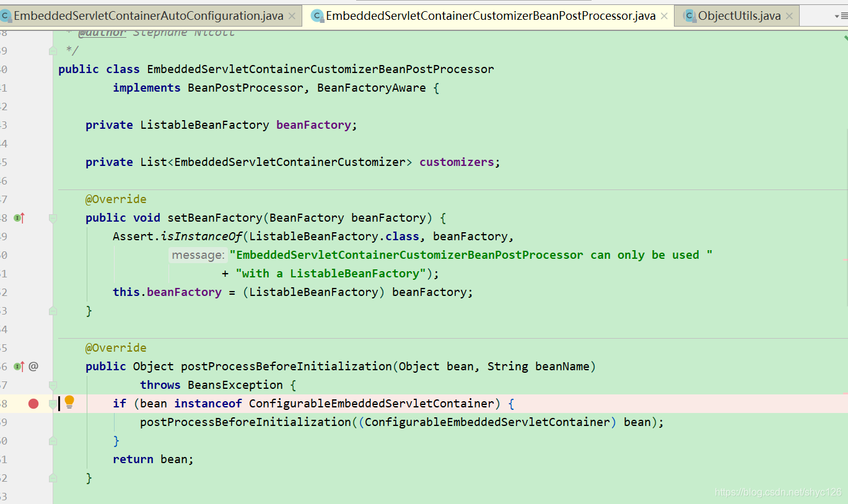The image size is (848, 504).
Task: Switch to the EmbeddedServletContainerAutoConfiguration.java tab
Action: tap(142, 15)
